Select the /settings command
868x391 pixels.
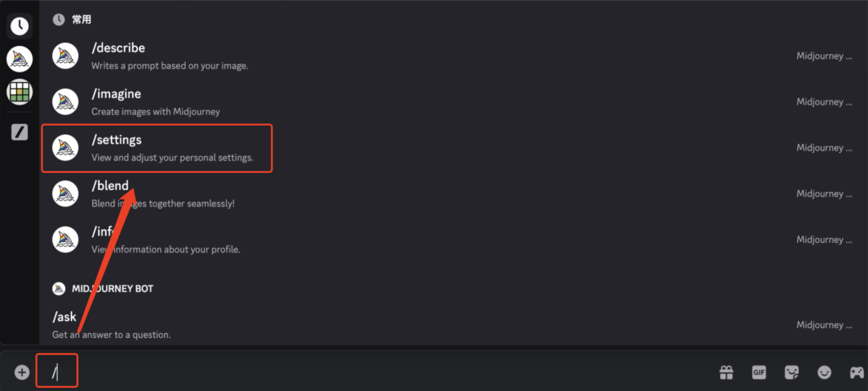[x=117, y=140]
